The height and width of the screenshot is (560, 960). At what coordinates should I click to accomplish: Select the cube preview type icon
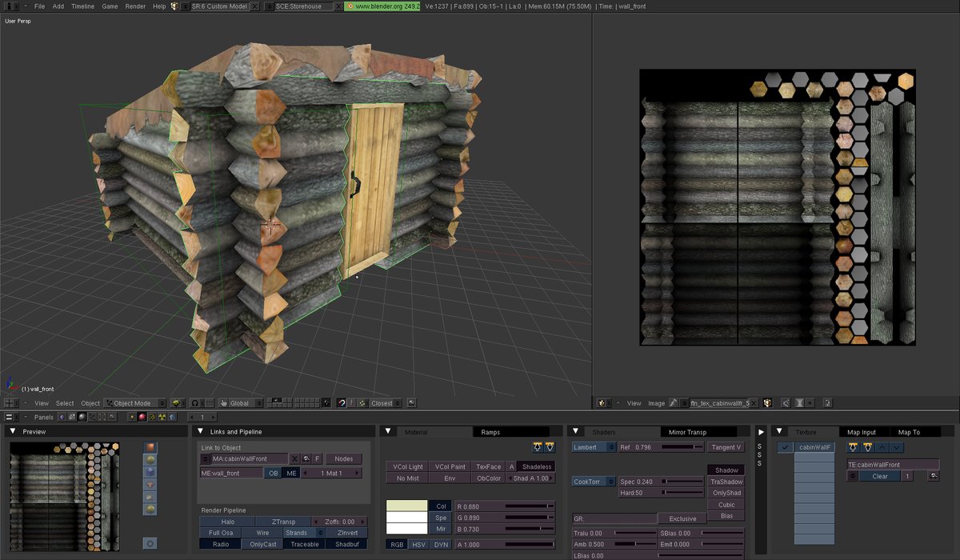(x=150, y=472)
